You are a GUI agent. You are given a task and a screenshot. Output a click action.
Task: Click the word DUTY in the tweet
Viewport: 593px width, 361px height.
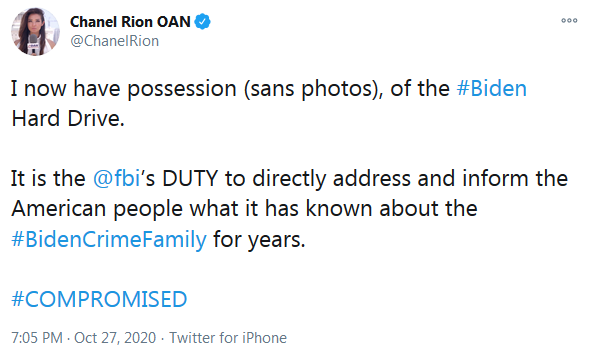pos(191,178)
